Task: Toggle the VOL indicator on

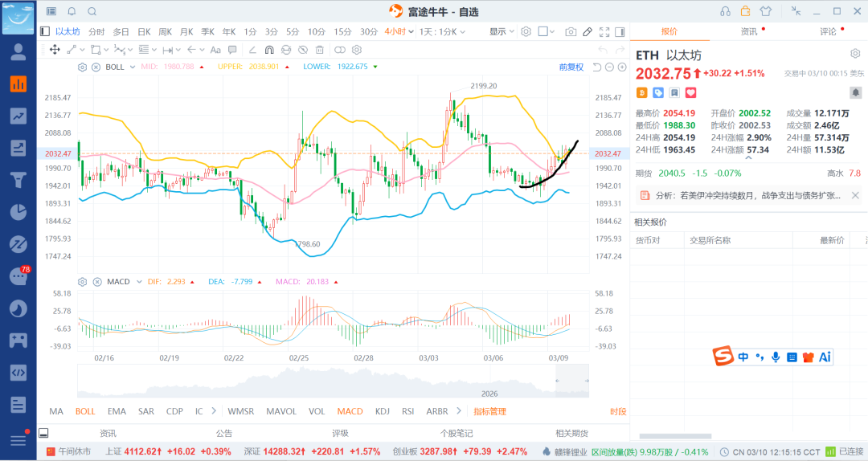Action: point(317,411)
